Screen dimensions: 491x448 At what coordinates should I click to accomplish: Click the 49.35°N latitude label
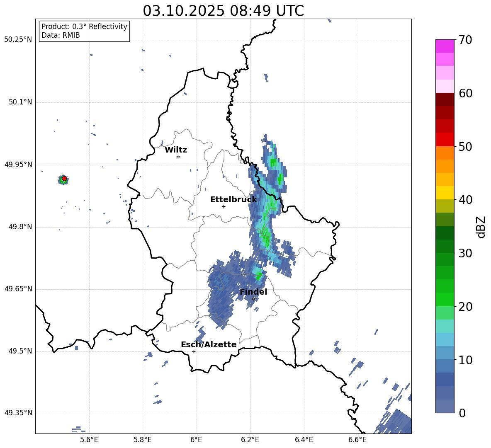pyautogui.click(x=18, y=413)
